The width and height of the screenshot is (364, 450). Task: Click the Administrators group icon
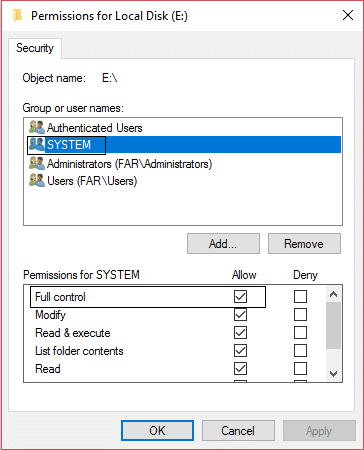(37, 164)
